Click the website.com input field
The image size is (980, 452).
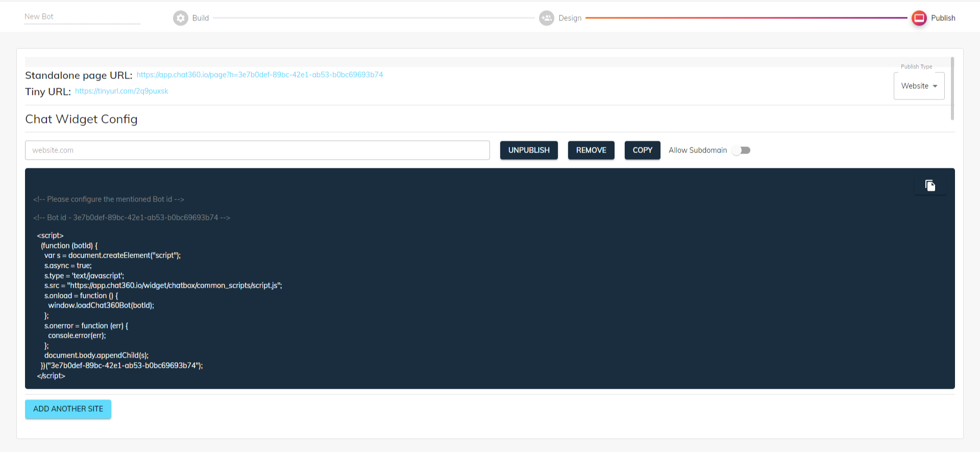pos(257,150)
